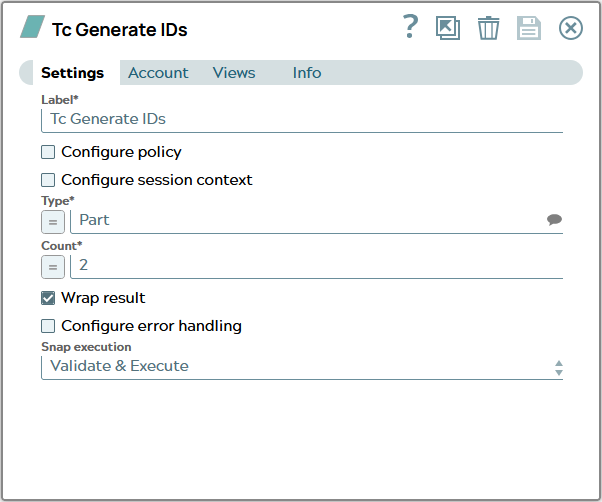Toggle the expression button for Type
This screenshot has height=502, width=602.
[53, 222]
